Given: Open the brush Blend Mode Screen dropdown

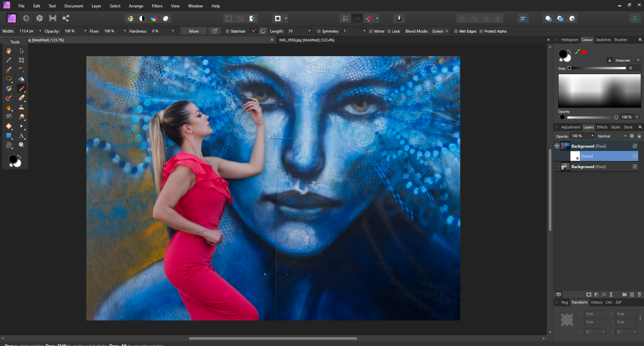Looking at the screenshot, I should coord(440,31).
